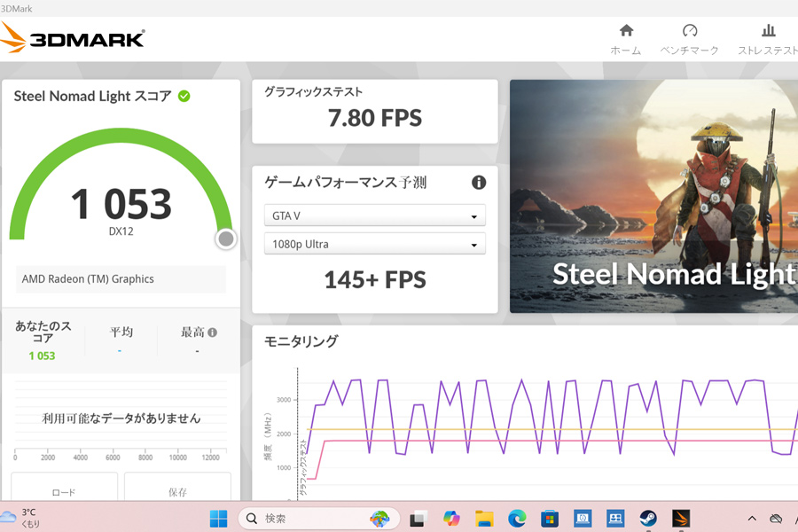
Task: Click the green 1 053 under あなたのスコア
Action: tap(42, 356)
